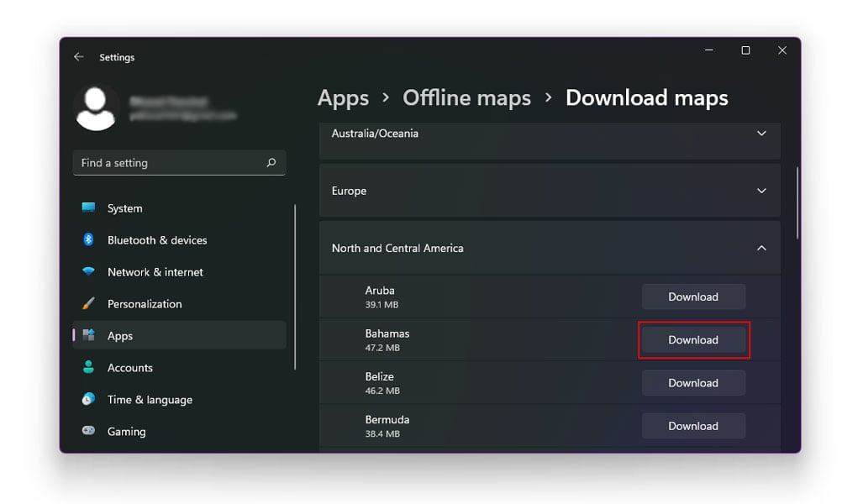
Task: Expand the Australia/Oceania region
Action: (x=761, y=133)
